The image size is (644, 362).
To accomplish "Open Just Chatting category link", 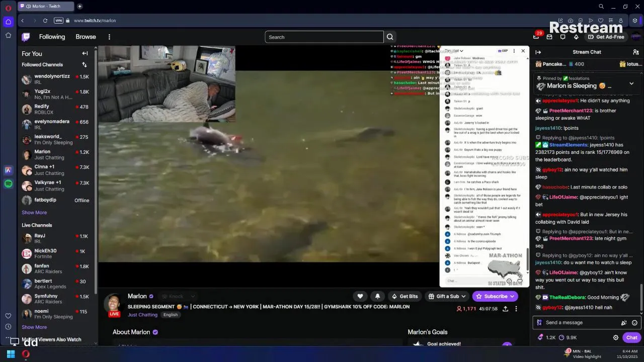I will click(142, 315).
